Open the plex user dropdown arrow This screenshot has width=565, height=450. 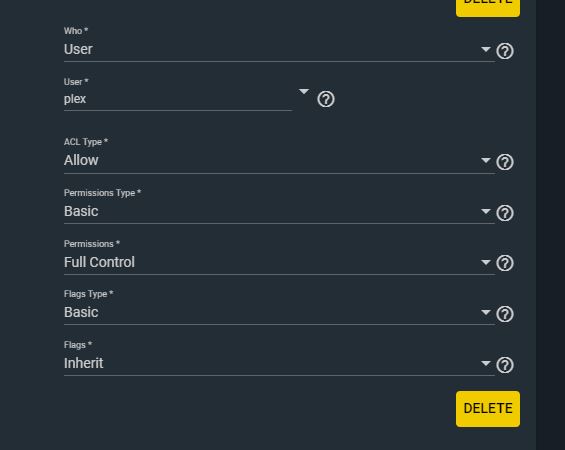coord(304,92)
